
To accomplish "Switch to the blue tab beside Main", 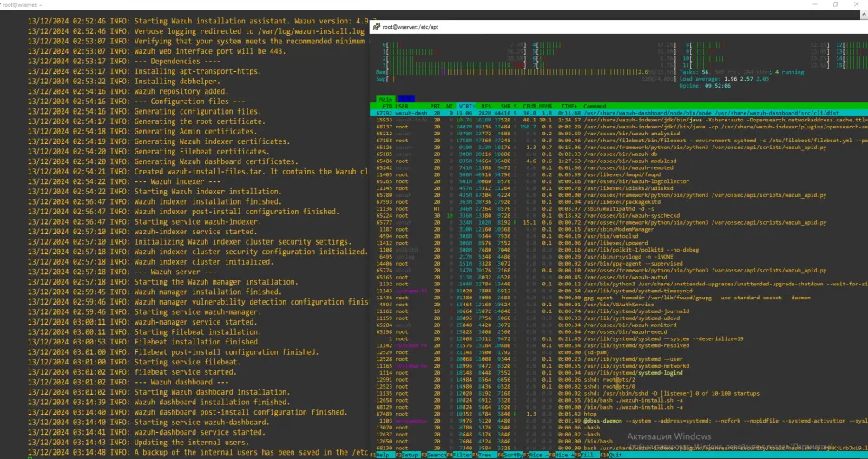I will pyautogui.click(x=406, y=99).
